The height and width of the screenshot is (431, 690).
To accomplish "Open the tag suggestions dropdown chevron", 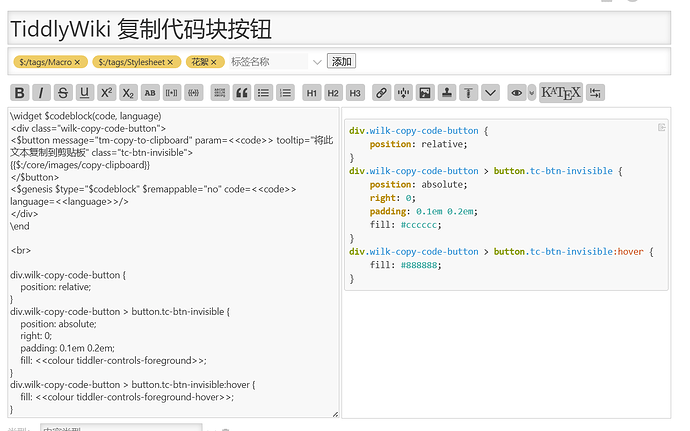I will (317, 62).
